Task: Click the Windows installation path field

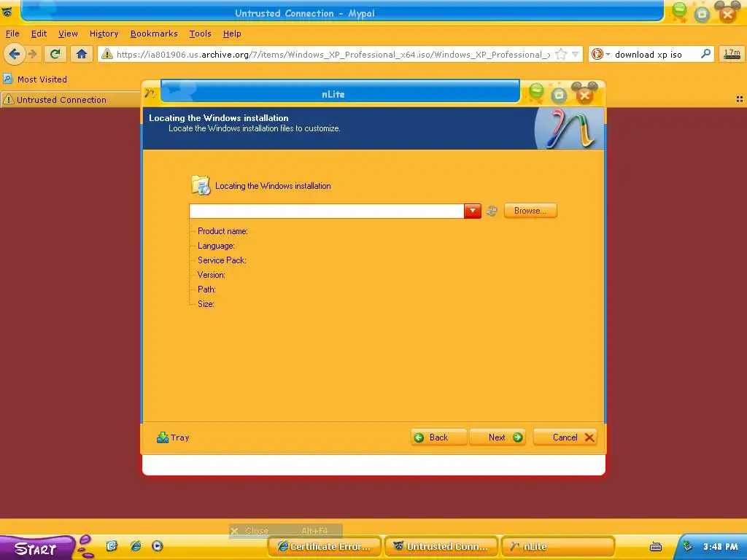Action: coord(326,211)
